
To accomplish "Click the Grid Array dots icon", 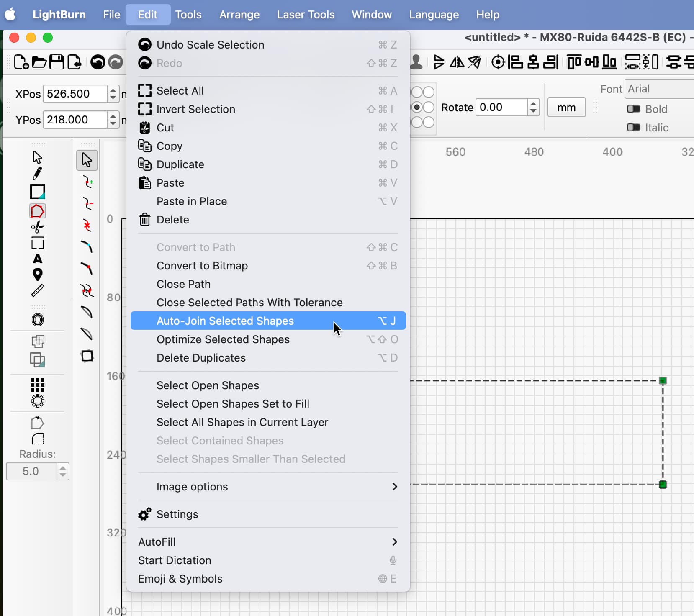I will pos(38,385).
